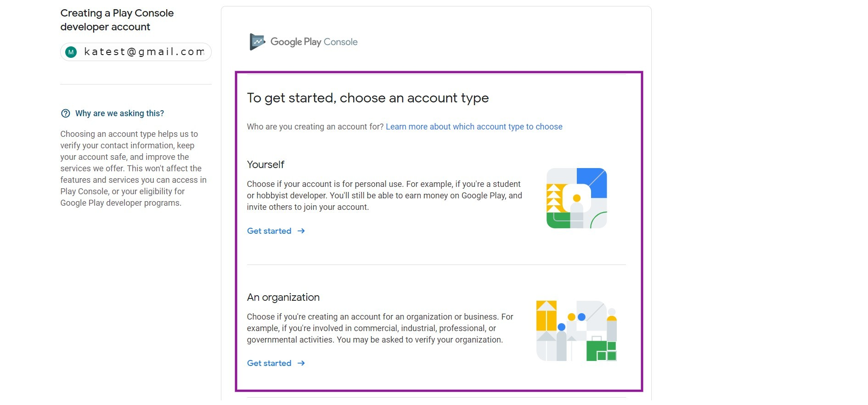Click the arrow beside organization's Get started
Screen dimensions: 868x405
click(301, 363)
